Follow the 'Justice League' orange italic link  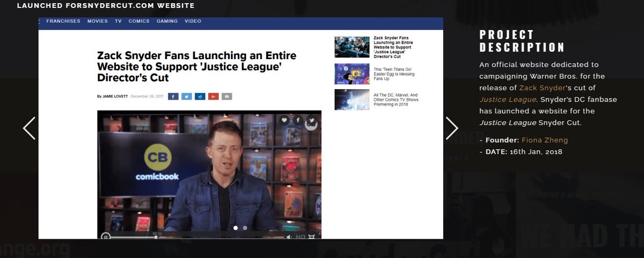(507, 99)
